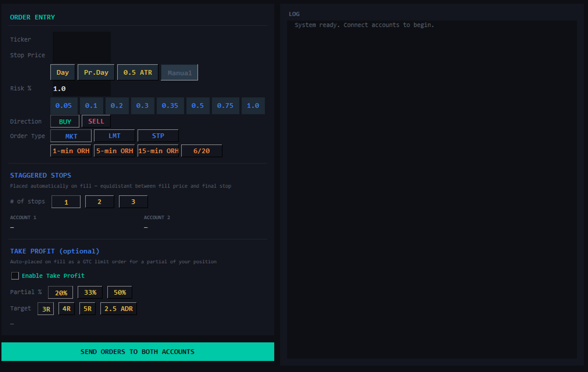Click the TAKE PROFIT (optional) heading
This screenshot has width=588, height=372.
(x=55, y=251)
